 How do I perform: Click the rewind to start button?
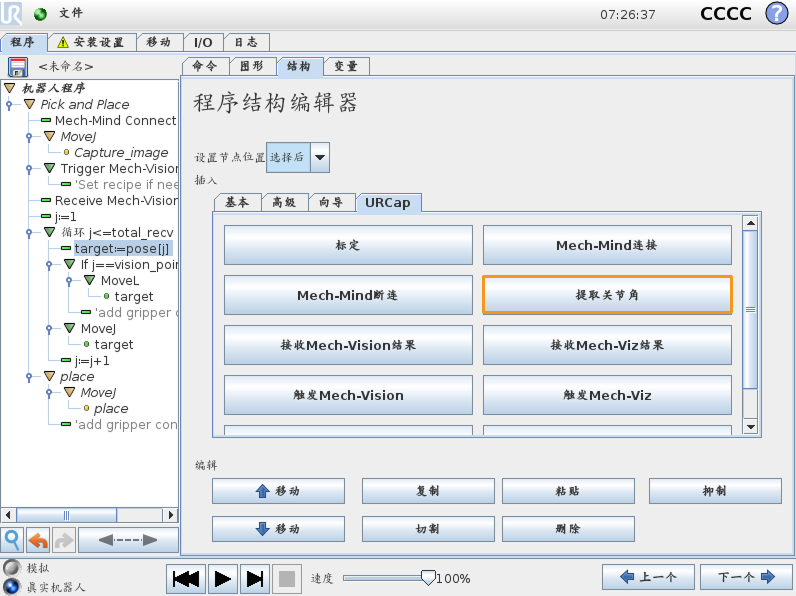[187, 578]
